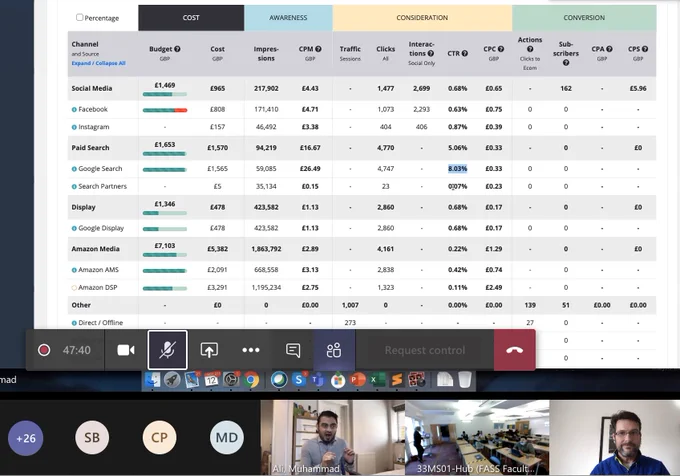
Task: Click the £5.96 CPS value
Action: [x=638, y=88]
